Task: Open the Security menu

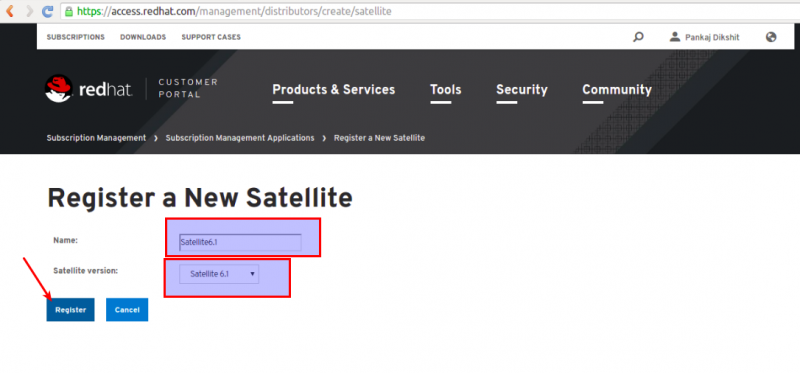Action: [521, 90]
